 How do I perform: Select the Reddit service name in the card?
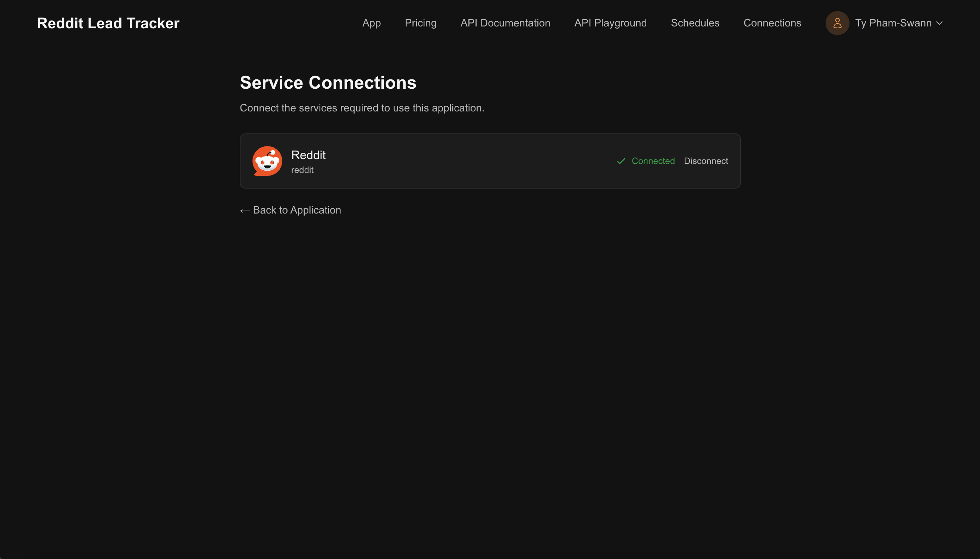click(x=308, y=155)
